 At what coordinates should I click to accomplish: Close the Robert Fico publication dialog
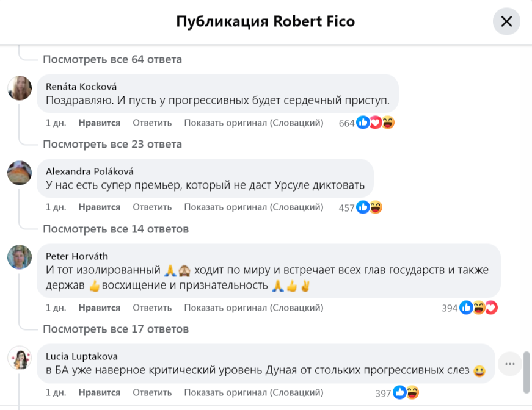tap(506, 22)
